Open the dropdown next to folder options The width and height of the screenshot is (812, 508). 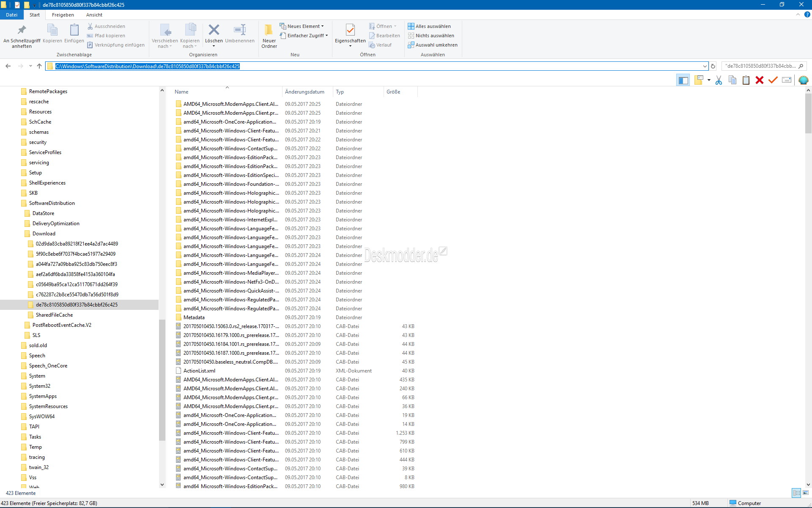(x=709, y=80)
